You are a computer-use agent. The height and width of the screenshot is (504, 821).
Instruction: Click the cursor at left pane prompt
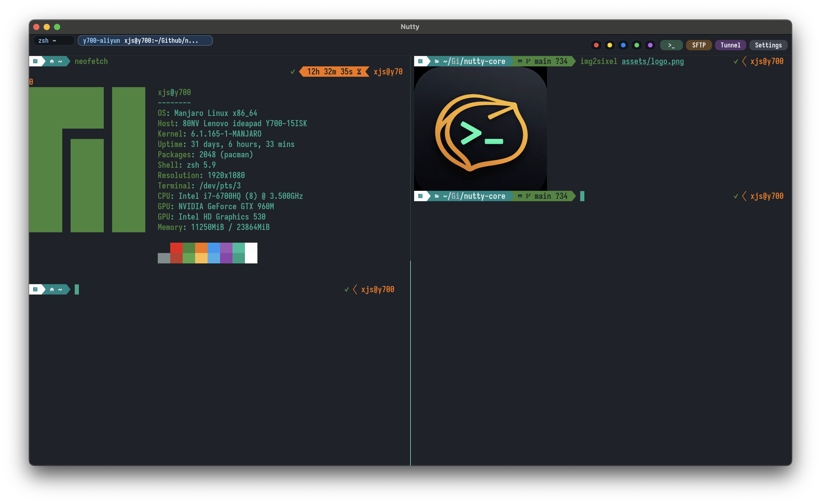point(77,289)
